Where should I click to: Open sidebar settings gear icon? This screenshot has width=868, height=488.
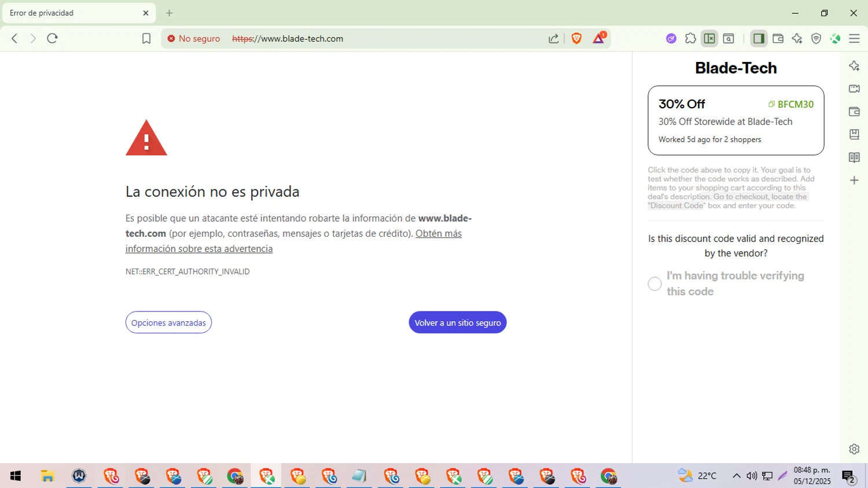854,449
